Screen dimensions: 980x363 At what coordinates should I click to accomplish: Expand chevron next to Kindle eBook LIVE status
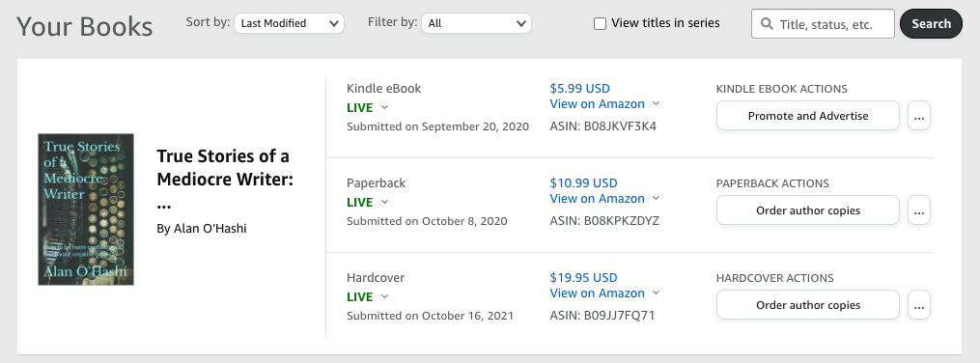pos(384,107)
